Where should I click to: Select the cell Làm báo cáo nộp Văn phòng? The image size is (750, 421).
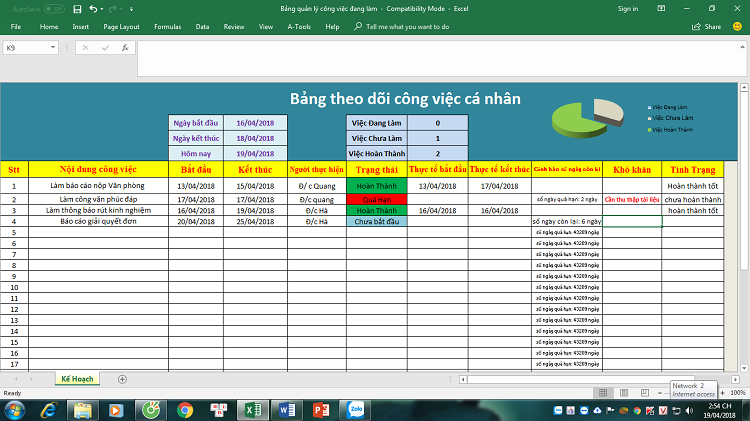pyautogui.click(x=98, y=186)
